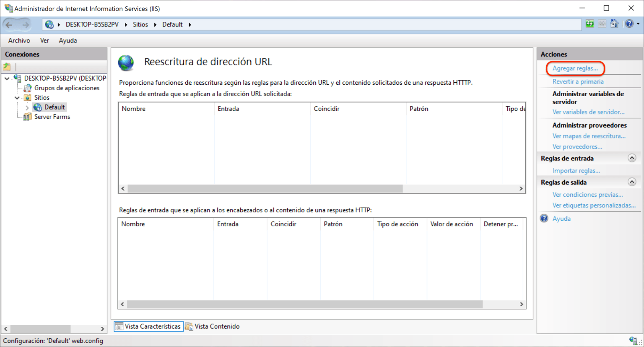
Task: Collapse the Sitios tree node
Action: point(17,98)
